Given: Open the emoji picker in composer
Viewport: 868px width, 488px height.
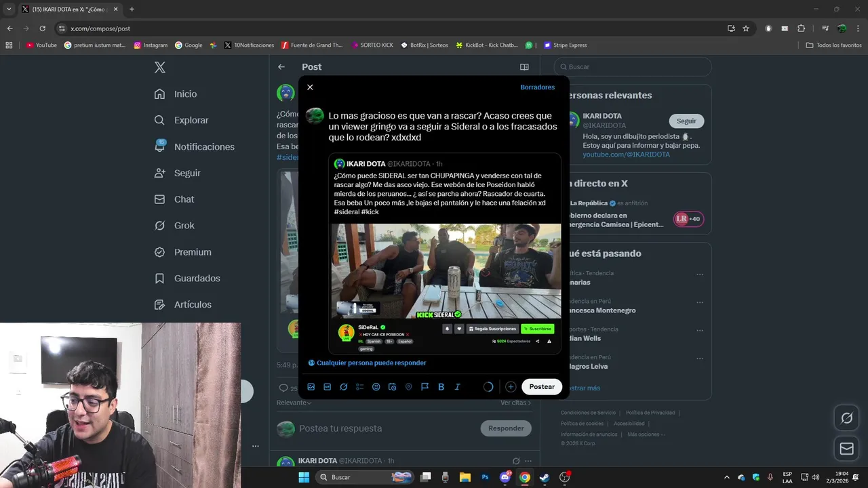Looking at the screenshot, I should click(x=376, y=387).
